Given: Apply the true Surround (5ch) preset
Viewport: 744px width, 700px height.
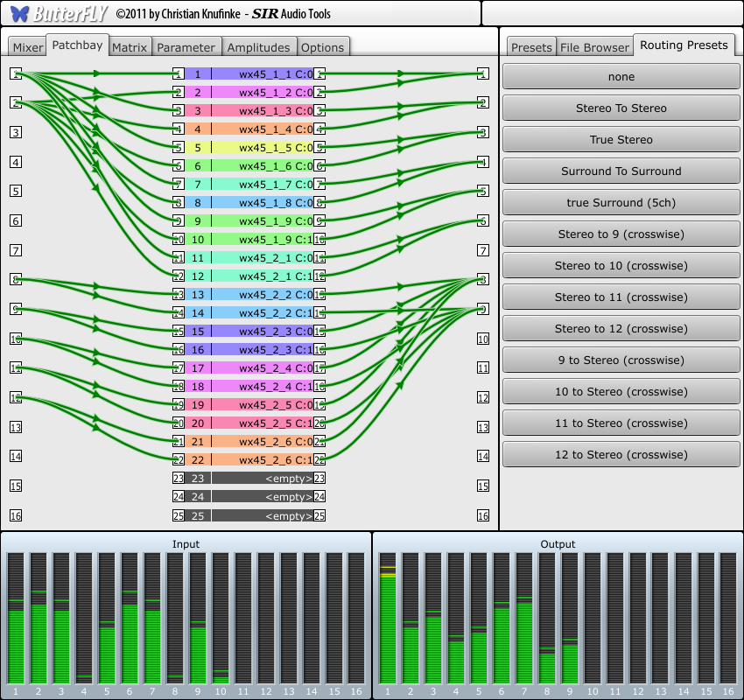Looking at the screenshot, I should (621, 202).
